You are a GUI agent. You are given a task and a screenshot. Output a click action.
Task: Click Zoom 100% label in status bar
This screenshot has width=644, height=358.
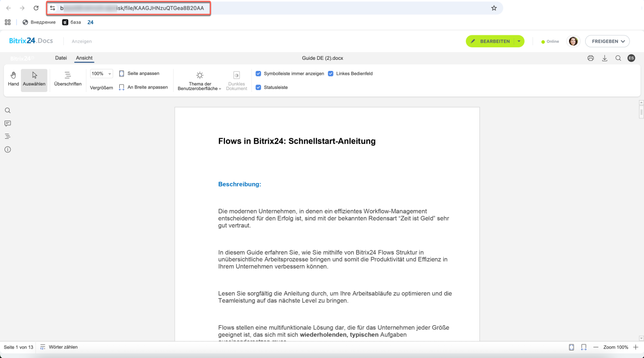616,347
